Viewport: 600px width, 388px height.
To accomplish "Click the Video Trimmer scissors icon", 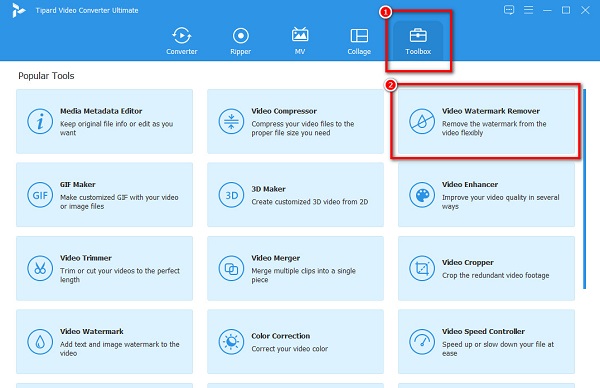I will [x=40, y=268].
